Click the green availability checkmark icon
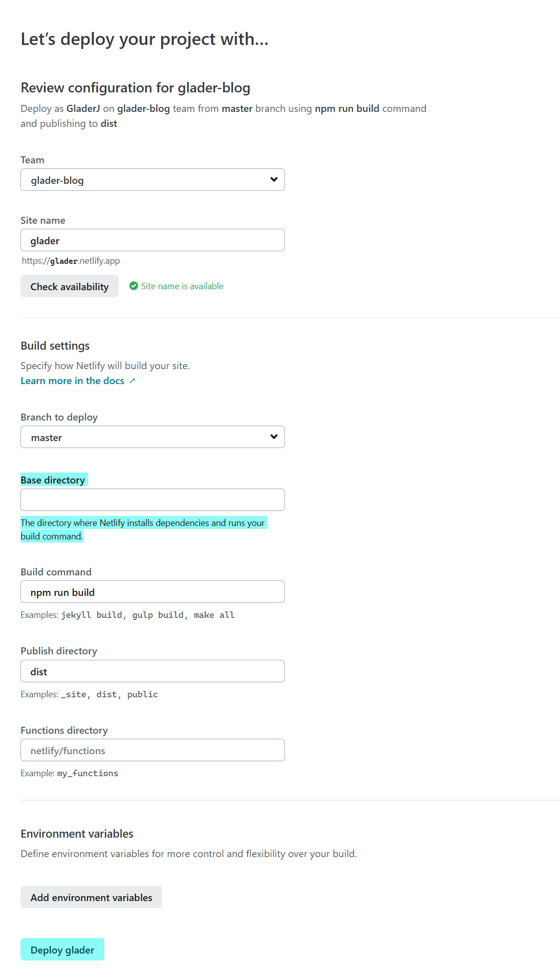The width and height of the screenshot is (560, 979). point(134,286)
